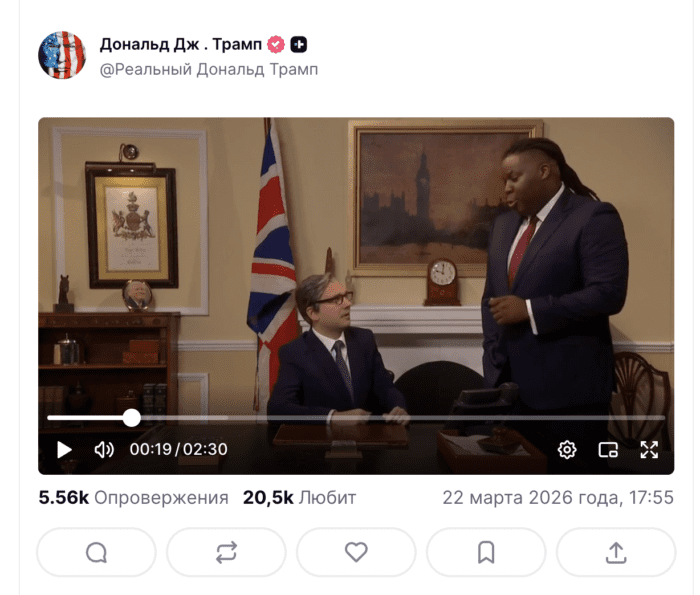View the 5.56k Опровержения count
The image size is (700, 595).
click(x=133, y=498)
